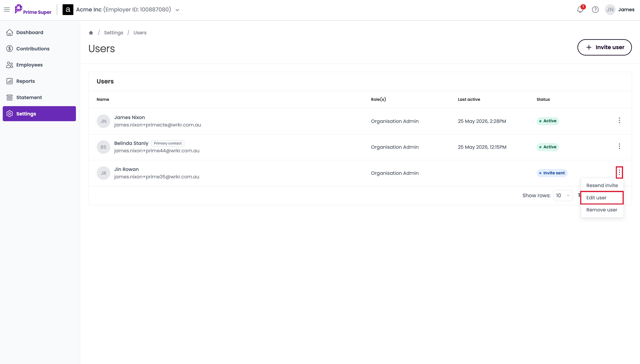This screenshot has height=364, width=640.
Task: Expand the Acme Inc employer dropdown
Action: (x=177, y=10)
